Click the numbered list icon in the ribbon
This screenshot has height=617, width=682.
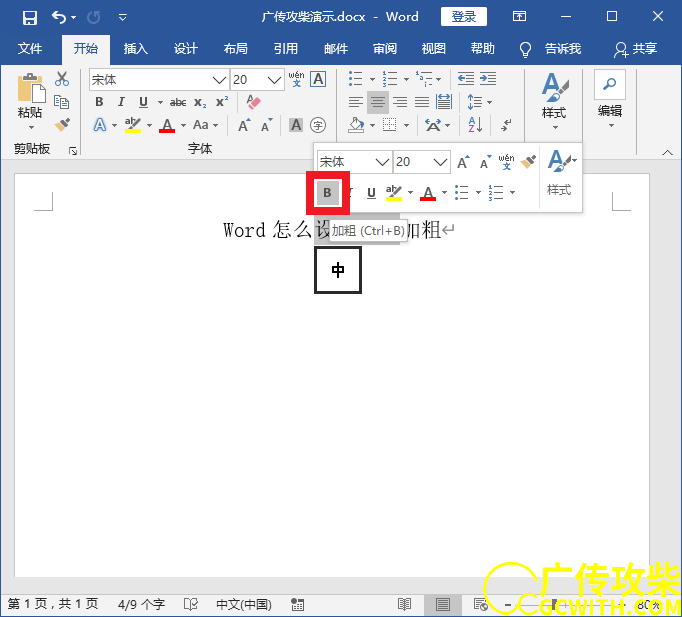[x=390, y=79]
